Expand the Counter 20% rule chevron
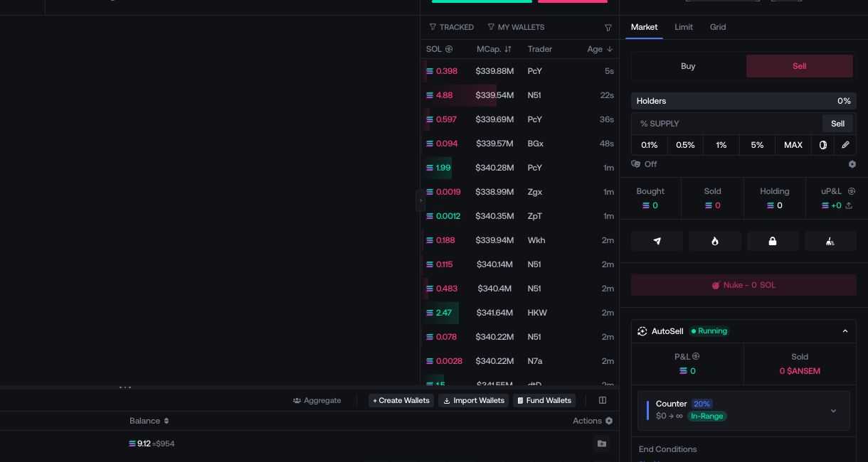Screen dimensions: 868x462 point(833,411)
